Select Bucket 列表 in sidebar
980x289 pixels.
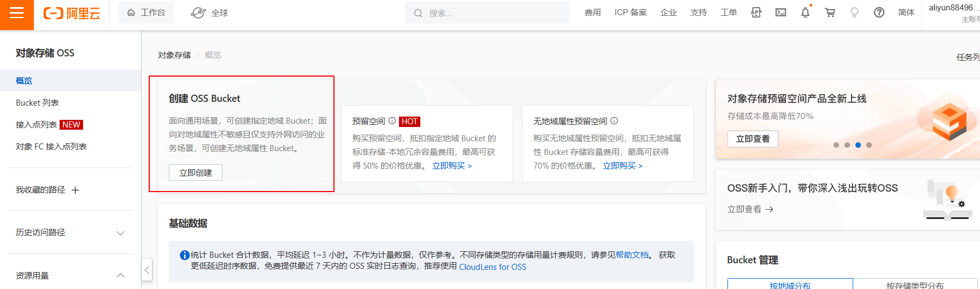pos(37,103)
